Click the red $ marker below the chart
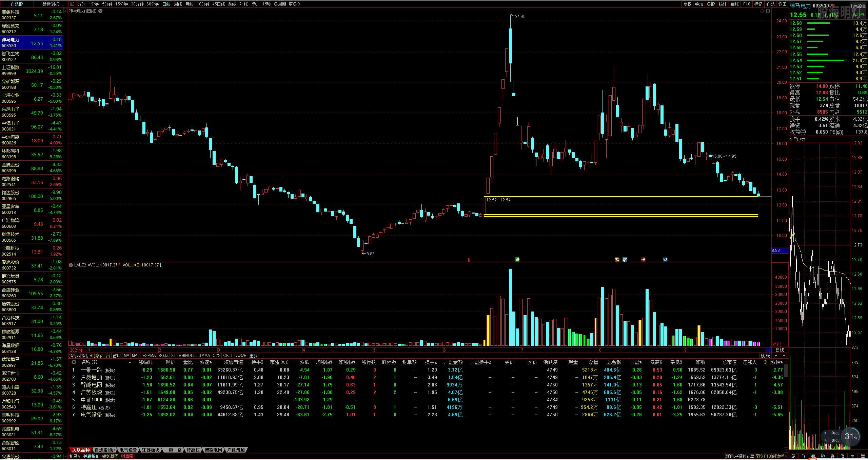The image size is (868, 460). pyautogui.click(x=469, y=260)
